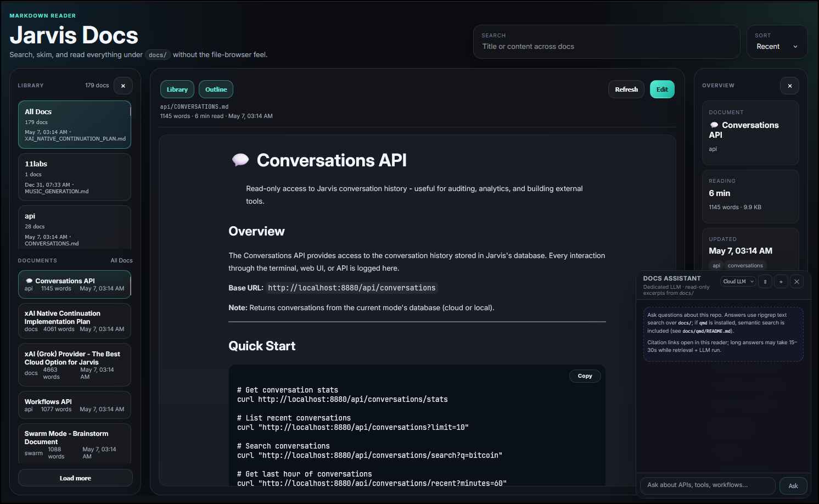
Task: Click the docs/ code chip in the subtitle
Action: pos(158,55)
